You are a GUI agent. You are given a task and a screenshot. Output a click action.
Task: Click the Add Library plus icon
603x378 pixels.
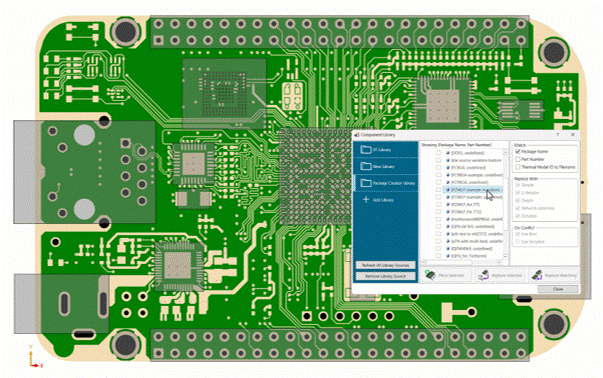pyautogui.click(x=366, y=200)
